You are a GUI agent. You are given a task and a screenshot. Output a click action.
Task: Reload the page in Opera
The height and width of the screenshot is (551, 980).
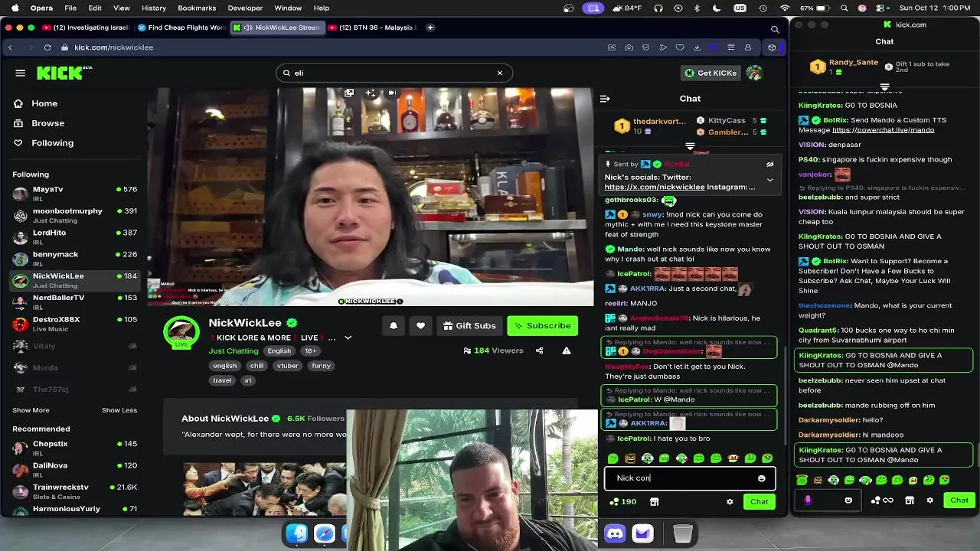click(x=47, y=47)
